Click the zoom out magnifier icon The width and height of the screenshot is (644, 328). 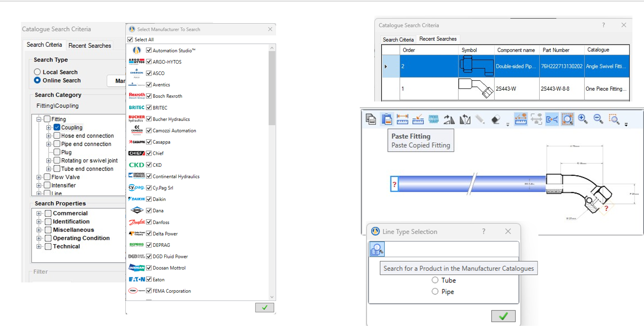[598, 119]
